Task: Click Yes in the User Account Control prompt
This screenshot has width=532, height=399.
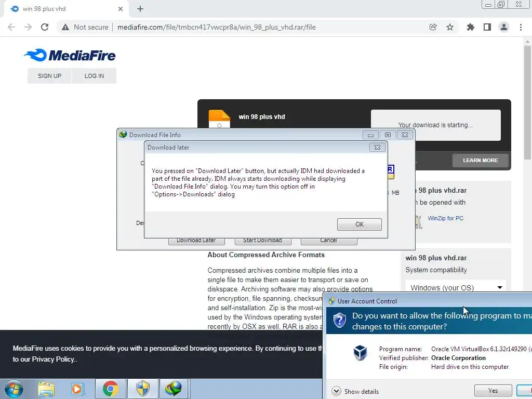Action: (x=493, y=391)
